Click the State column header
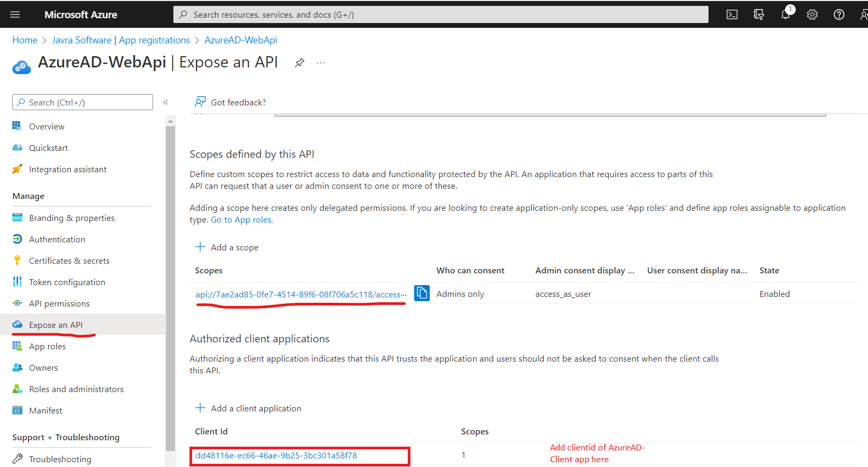868x467 pixels. pos(769,271)
